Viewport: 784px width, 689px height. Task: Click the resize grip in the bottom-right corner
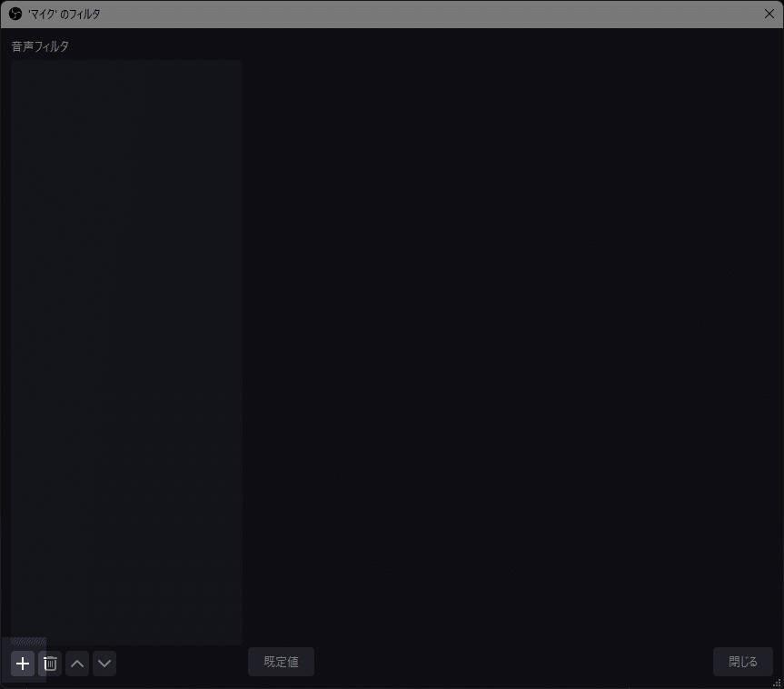point(778,684)
